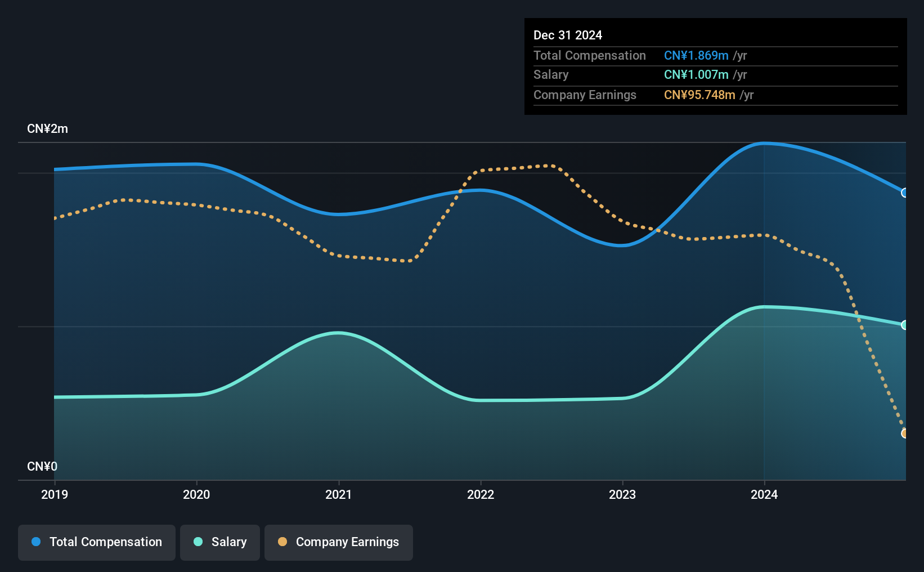Click the Company Earnings label in the tooltip
924x572 pixels.
[585, 95]
